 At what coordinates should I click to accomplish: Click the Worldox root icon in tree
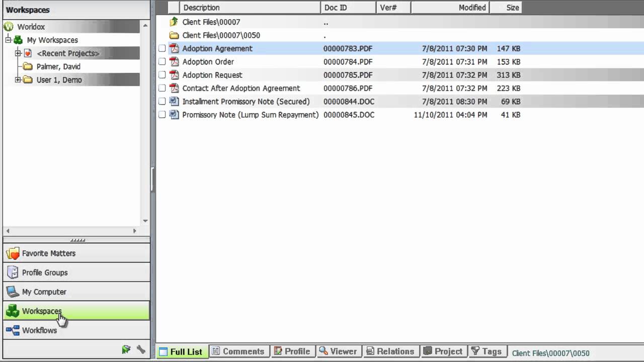[9, 27]
